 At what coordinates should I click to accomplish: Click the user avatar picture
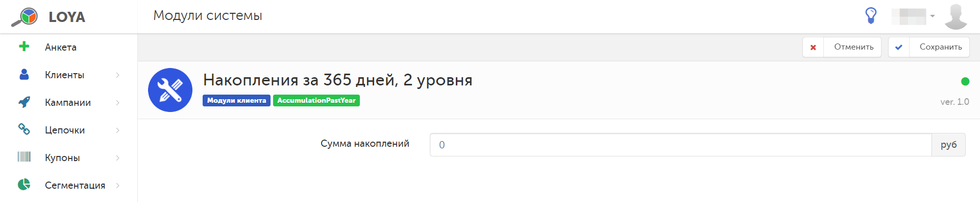click(955, 16)
